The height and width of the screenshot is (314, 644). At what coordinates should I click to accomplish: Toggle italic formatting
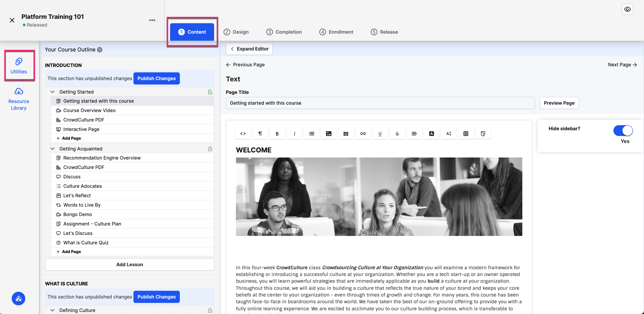pyautogui.click(x=294, y=134)
